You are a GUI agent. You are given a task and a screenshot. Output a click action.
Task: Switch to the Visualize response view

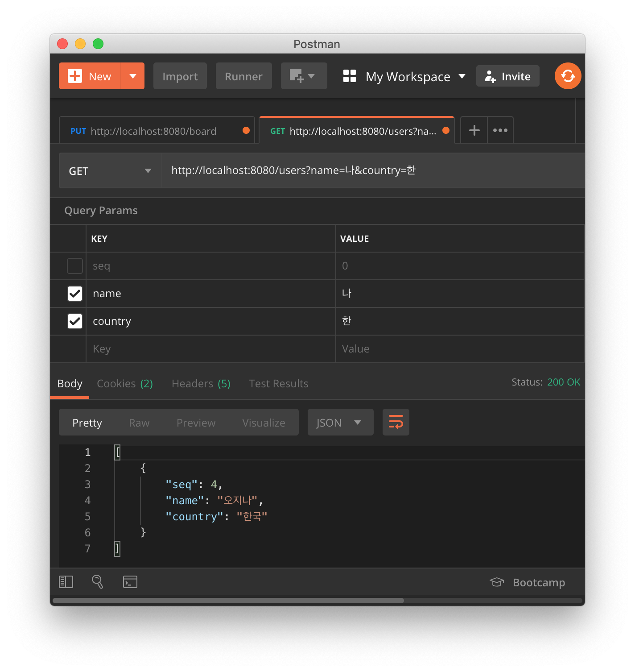point(264,423)
